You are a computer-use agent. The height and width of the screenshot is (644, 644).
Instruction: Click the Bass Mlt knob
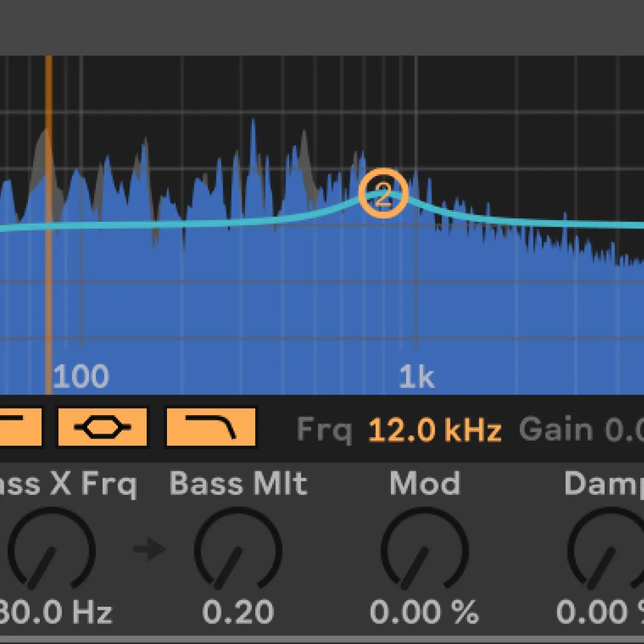(238, 550)
